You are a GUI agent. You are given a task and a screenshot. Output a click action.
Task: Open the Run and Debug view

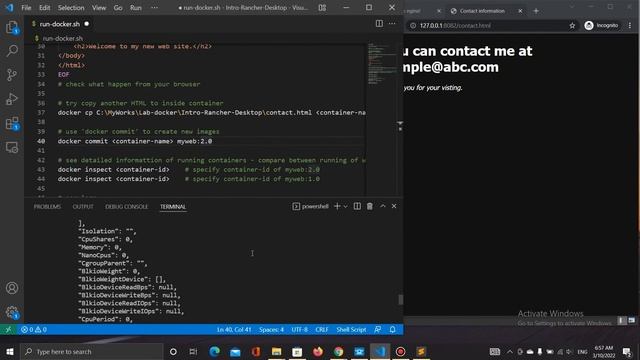[x=12, y=99]
